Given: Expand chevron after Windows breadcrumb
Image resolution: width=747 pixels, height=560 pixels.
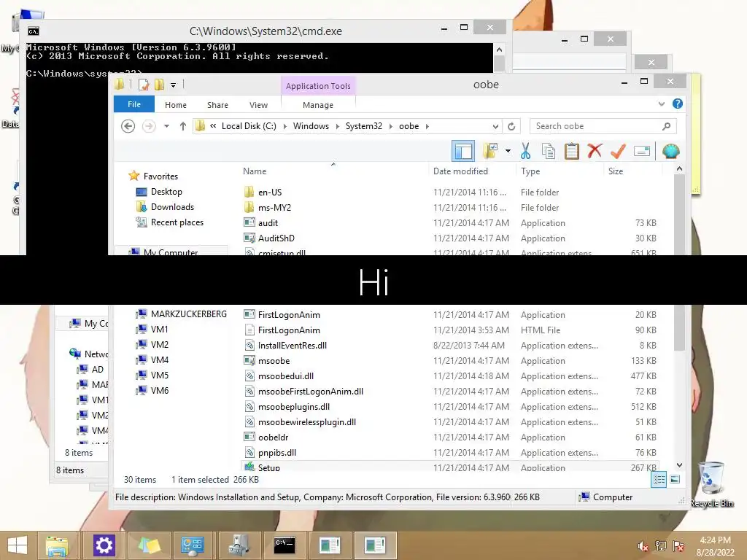Looking at the screenshot, I should click(337, 126).
